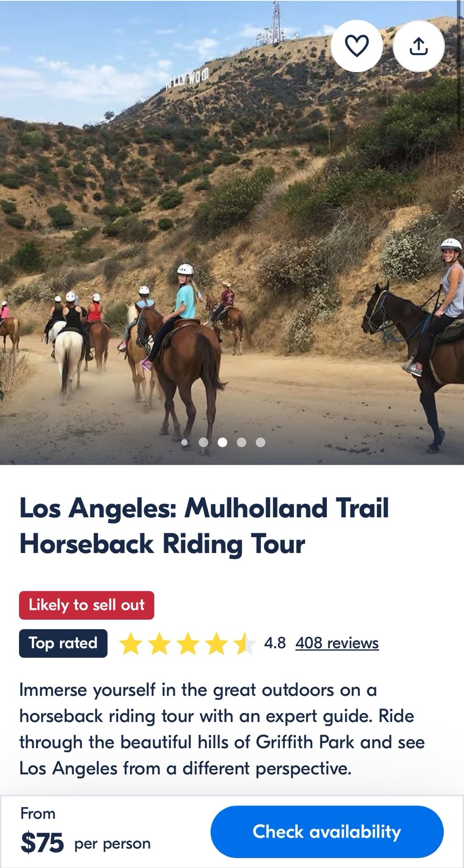Select the fifth carousel dot
Screen dimensions: 464x868
coord(260,442)
